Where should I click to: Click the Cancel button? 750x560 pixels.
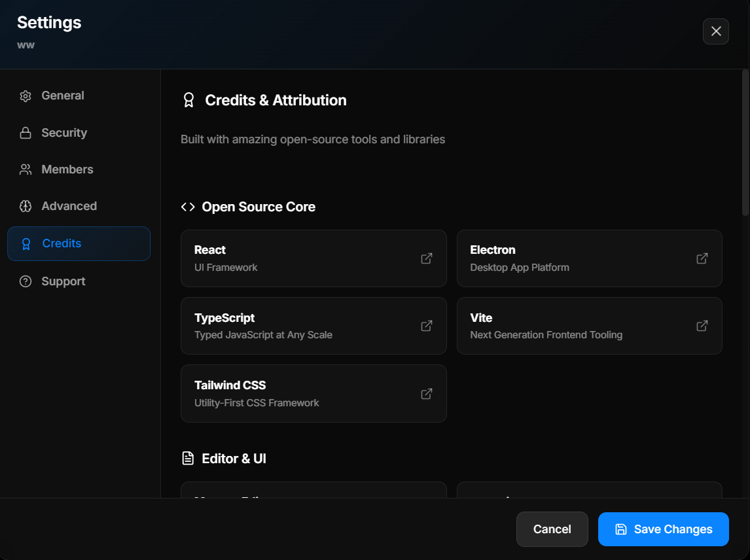pyautogui.click(x=552, y=529)
